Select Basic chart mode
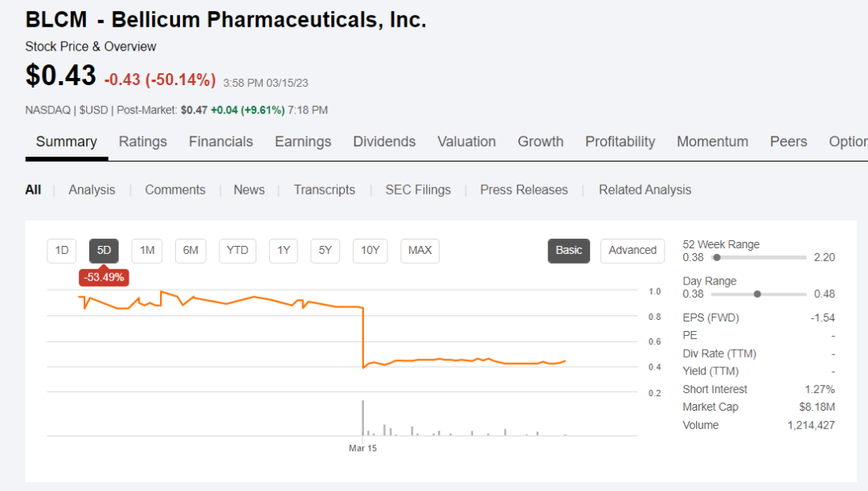Image resolution: width=868 pixels, height=491 pixels. coord(569,250)
